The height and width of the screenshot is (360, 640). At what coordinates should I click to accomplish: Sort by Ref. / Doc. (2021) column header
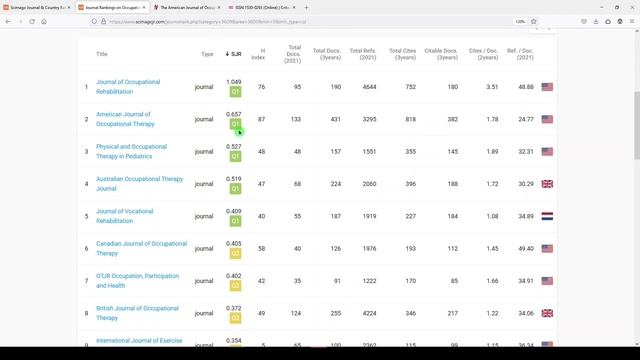click(520, 54)
